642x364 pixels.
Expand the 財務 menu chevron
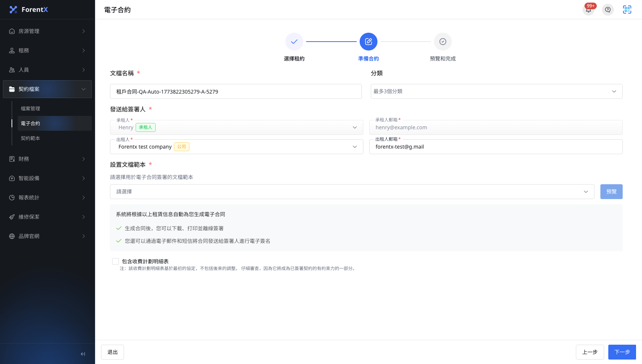(x=84, y=159)
